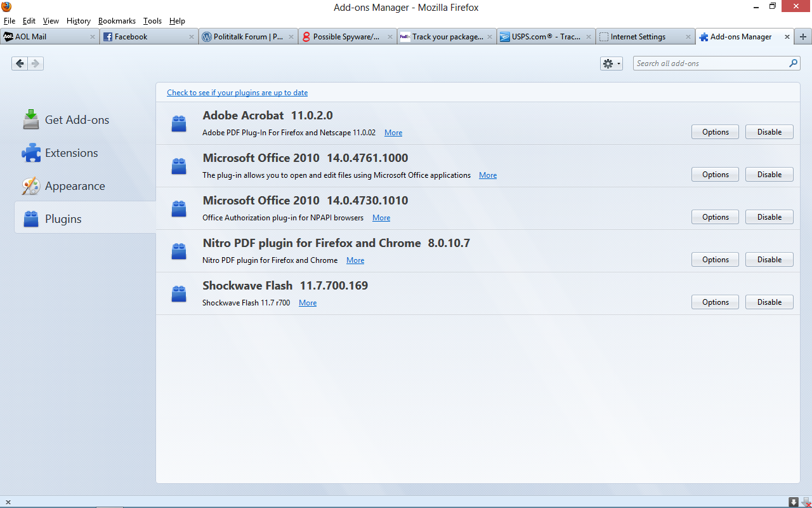Open the File menu
Image resolution: width=812 pixels, height=508 pixels.
coord(10,21)
